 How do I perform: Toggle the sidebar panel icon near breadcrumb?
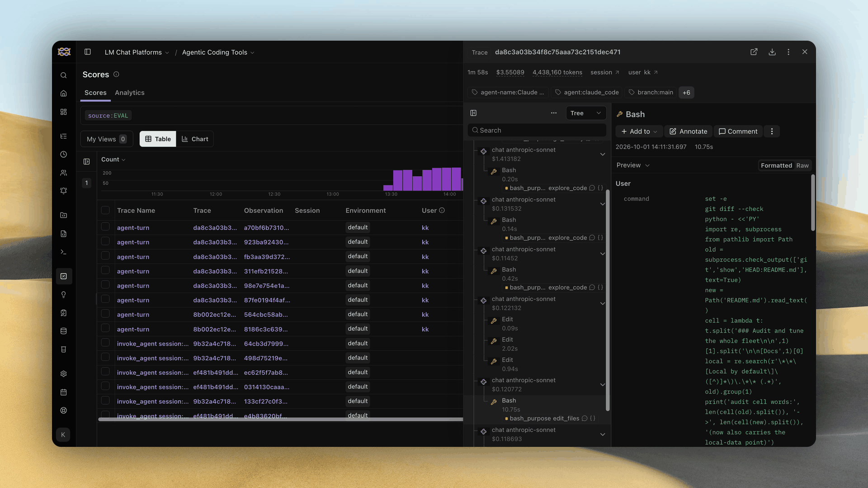(x=88, y=52)
